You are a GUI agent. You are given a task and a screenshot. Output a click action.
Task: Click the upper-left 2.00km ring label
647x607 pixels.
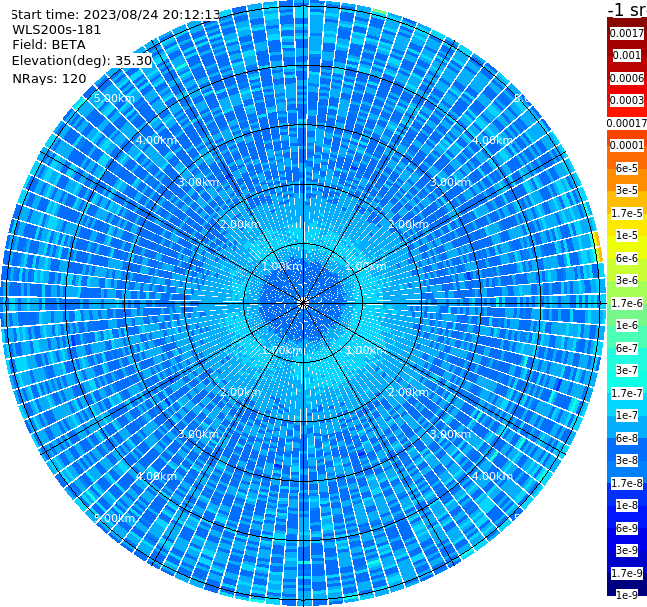[x=241, y=224]
